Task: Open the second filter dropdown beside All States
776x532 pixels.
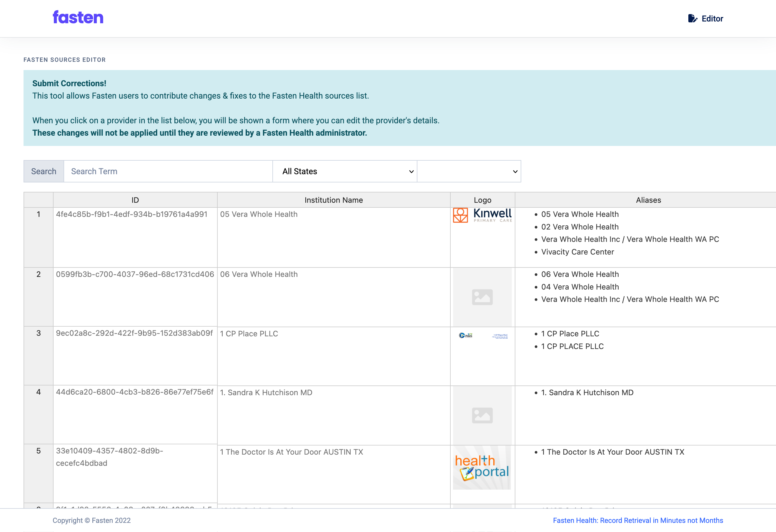Action: click(469, 171)
